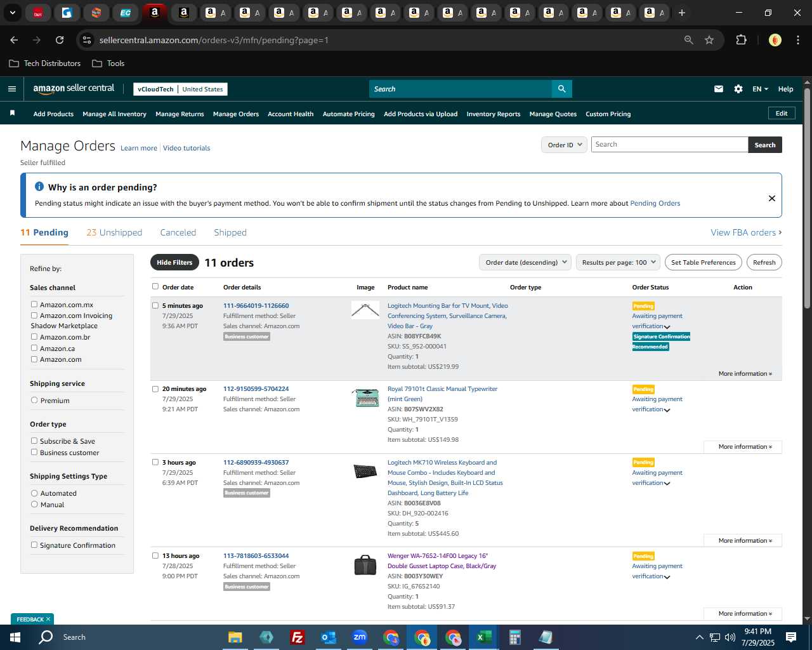Tick the Amazon.ca checkbox
The image size is (812, 650).
click(x=34, y=348)
